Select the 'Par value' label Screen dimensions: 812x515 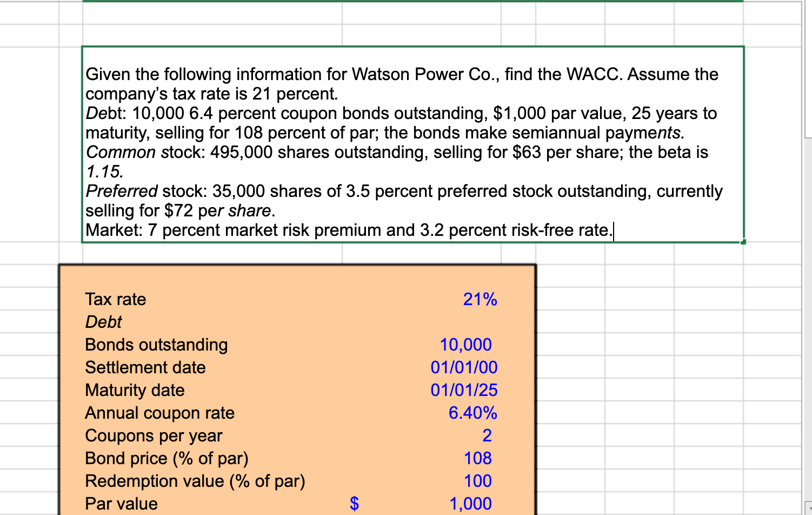click(x=121, y=504)
